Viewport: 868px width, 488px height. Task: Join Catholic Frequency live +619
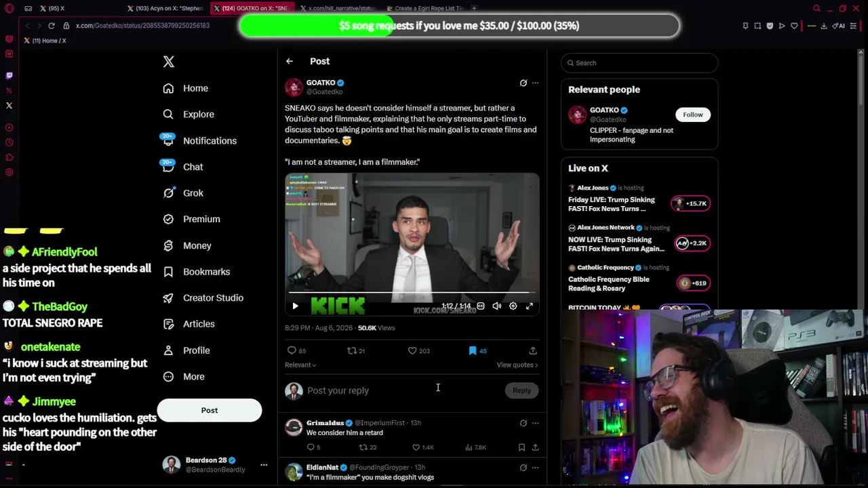point(693,283)
